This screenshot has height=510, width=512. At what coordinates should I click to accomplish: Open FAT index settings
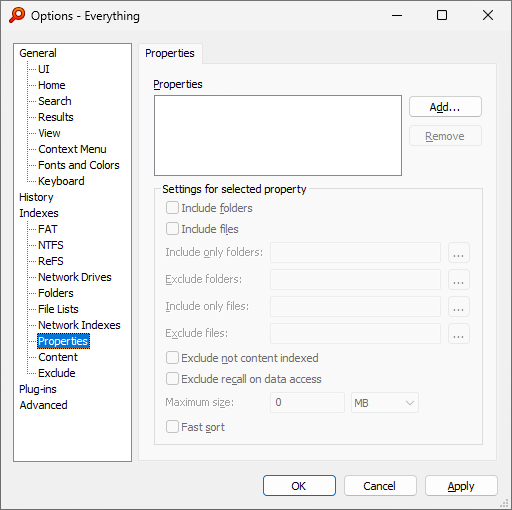48,229
